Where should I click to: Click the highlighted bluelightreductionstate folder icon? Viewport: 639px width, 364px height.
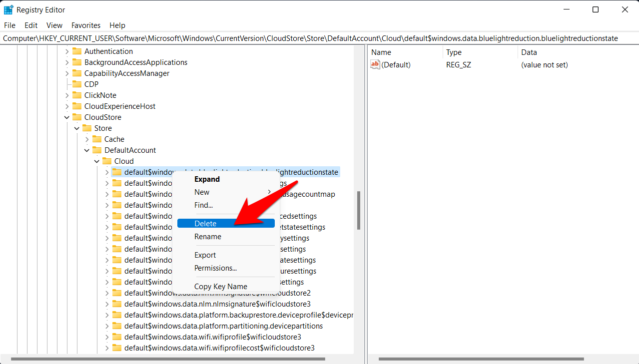(116, 172)
